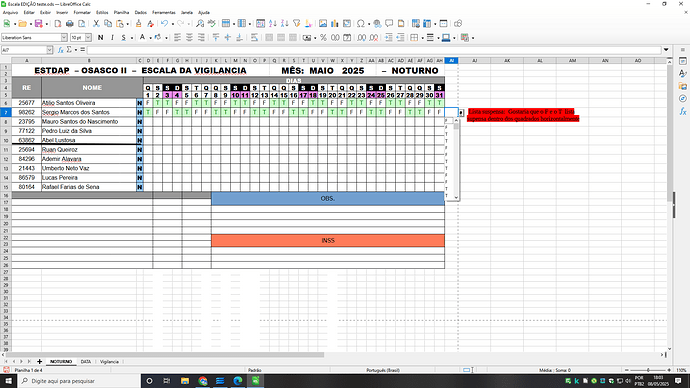Click the Function Wizard fx icon
Image resolution: width=690 pixels, height=388 pixels.
pos(61,50)
